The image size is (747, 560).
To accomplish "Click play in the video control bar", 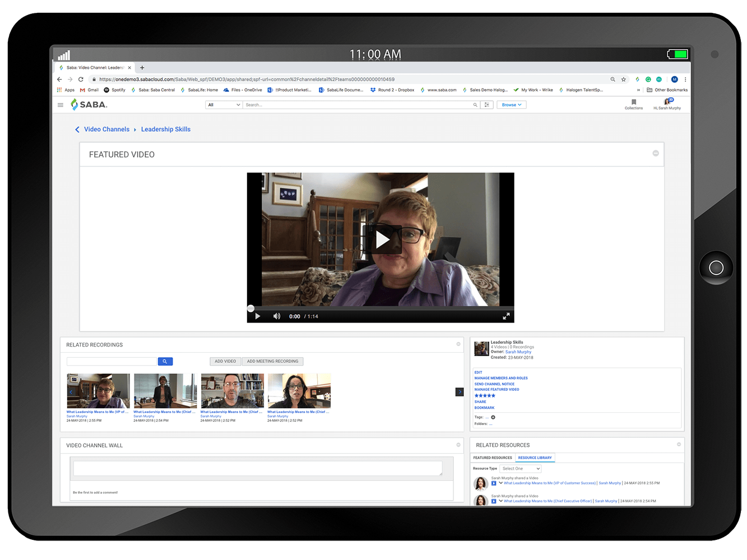I will 258,316.
